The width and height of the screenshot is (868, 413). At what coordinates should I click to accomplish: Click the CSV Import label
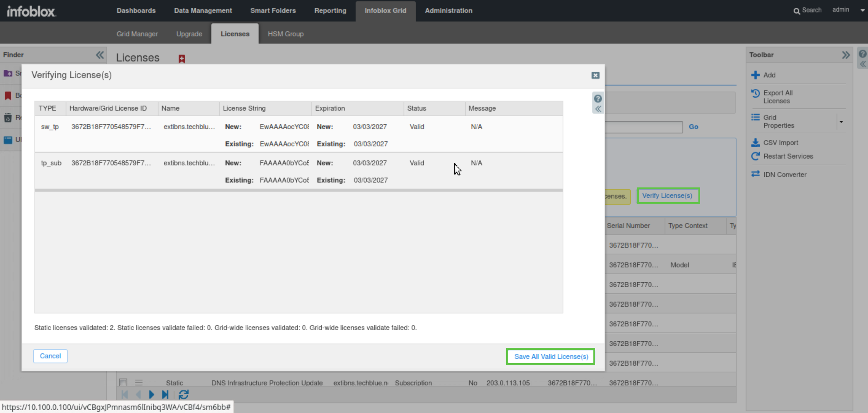[780, 143]
